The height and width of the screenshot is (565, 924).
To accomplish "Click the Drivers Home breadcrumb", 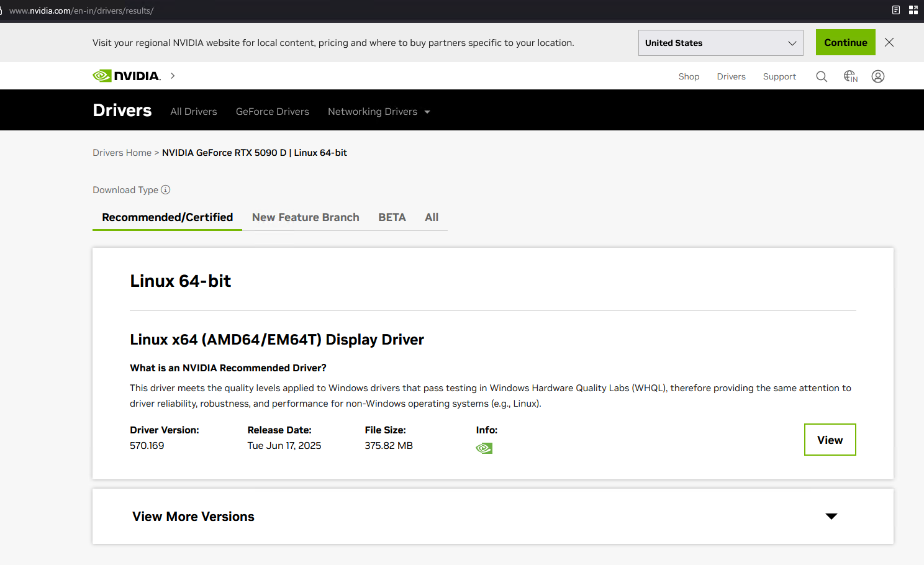I will pos(122,153).
